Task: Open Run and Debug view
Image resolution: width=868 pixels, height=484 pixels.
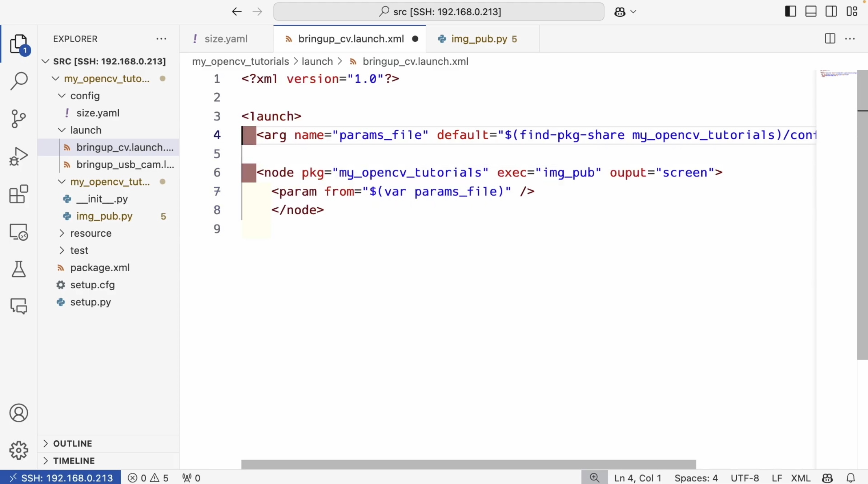Action: click(x=19, y=156)
